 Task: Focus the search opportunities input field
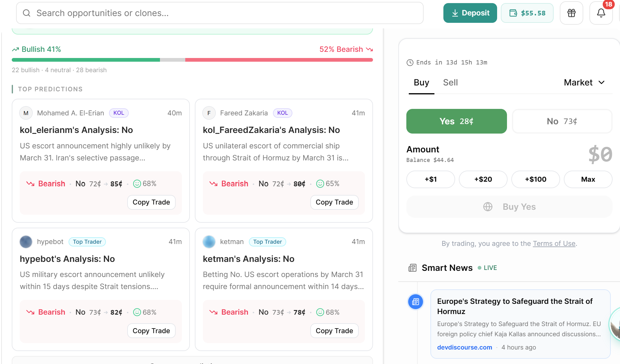[x=219, y=13]
